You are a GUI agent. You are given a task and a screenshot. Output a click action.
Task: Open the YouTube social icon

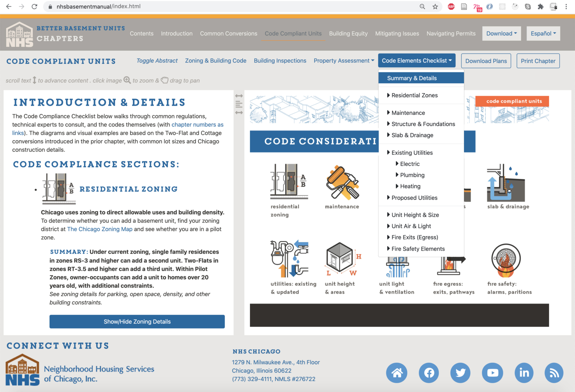[492, 373]
